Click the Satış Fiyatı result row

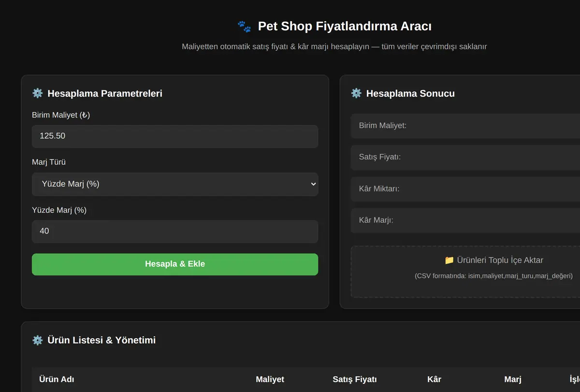point(465,157)
